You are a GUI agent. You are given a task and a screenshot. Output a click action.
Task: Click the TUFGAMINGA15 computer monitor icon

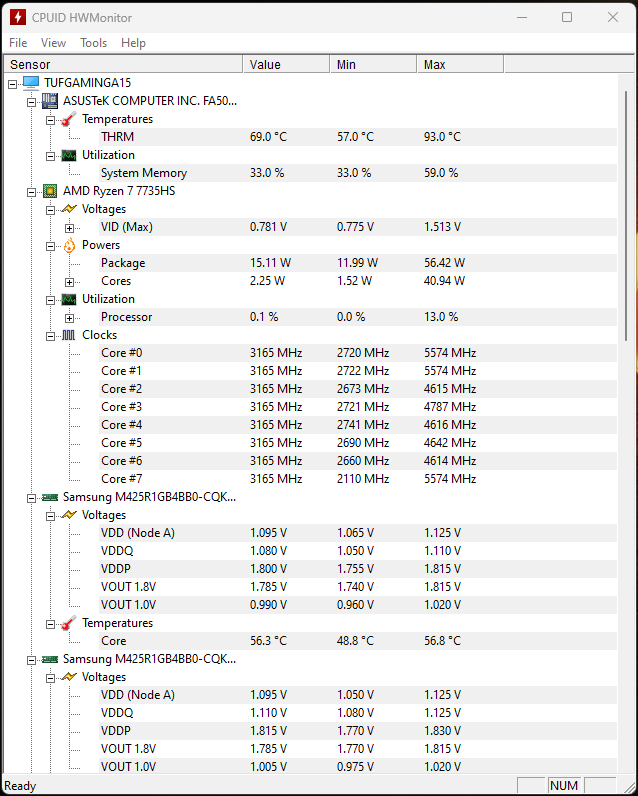coord(31,82)
